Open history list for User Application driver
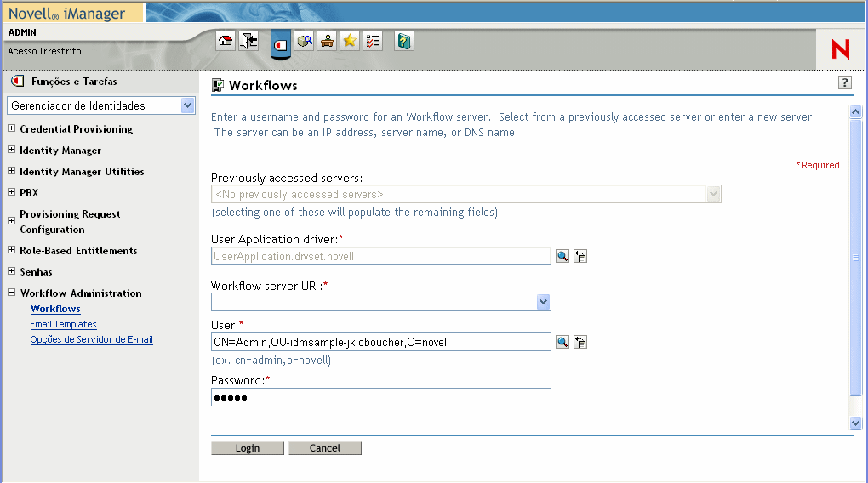The width and height of the screenshot is (868, 483). (x=580, y=256)
